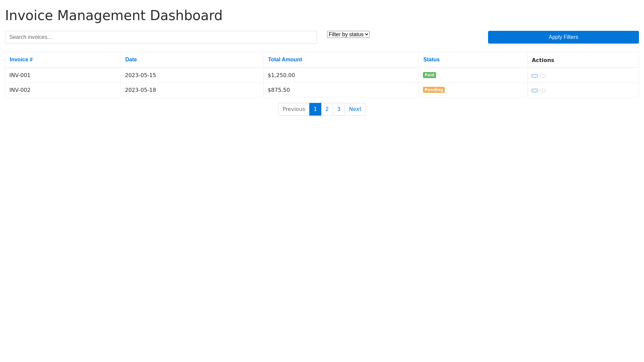Select the INV-001 invoice number cell
Image resolution: width=644 pixels, height=362 pixels.
[x=20, y=75]
